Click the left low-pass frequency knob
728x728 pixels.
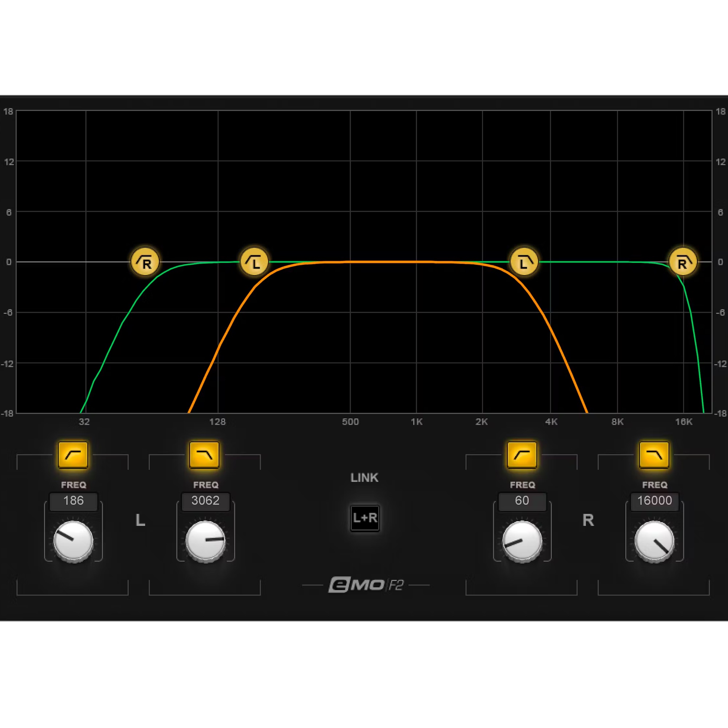(205, 541)
